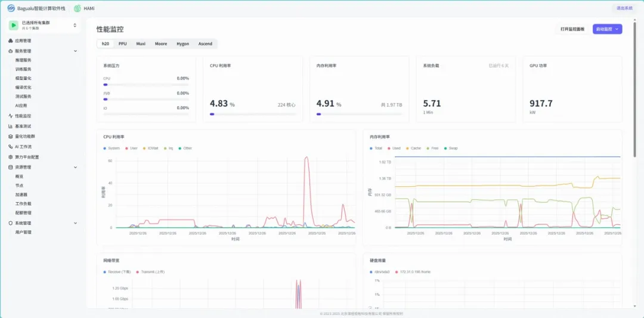Toggle 172.31.0.198:/home disk legend entry
The image size is (644, 318).
click(x=413, y=272)
